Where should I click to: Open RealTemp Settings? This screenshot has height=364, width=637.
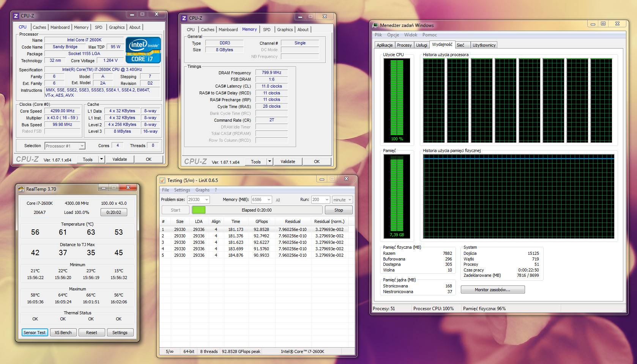point(120,333)
